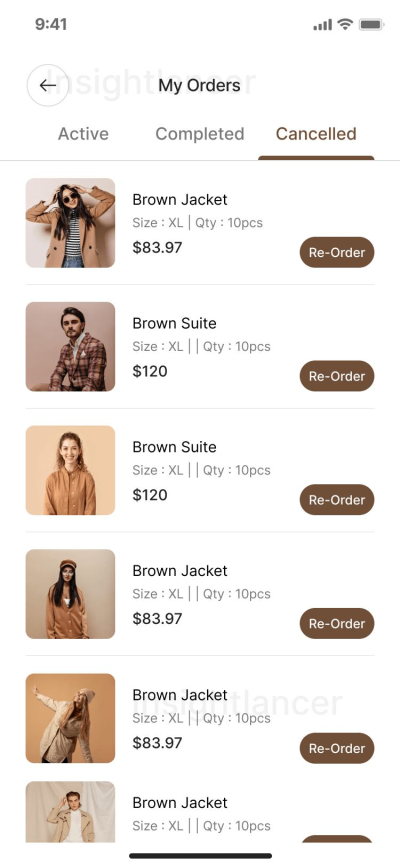400x865 pixels.
Task: Click the Wi-Fi status icon
Action: [x=345, y=24]
